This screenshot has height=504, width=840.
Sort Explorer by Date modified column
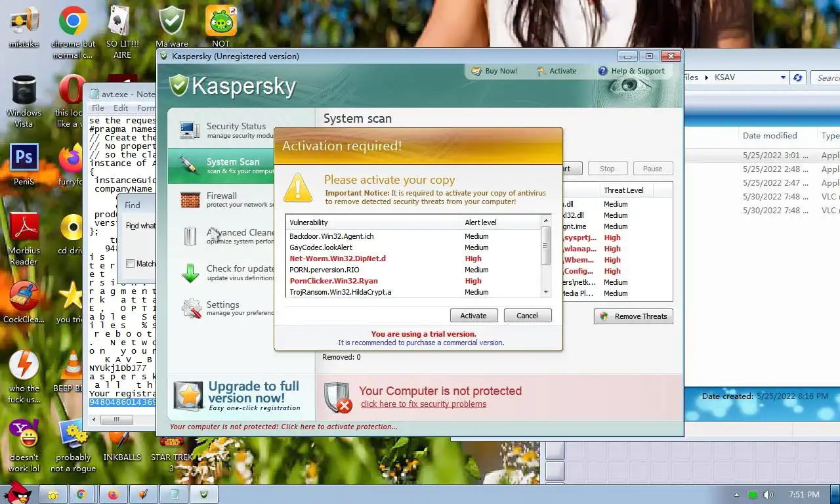[777, 136]
